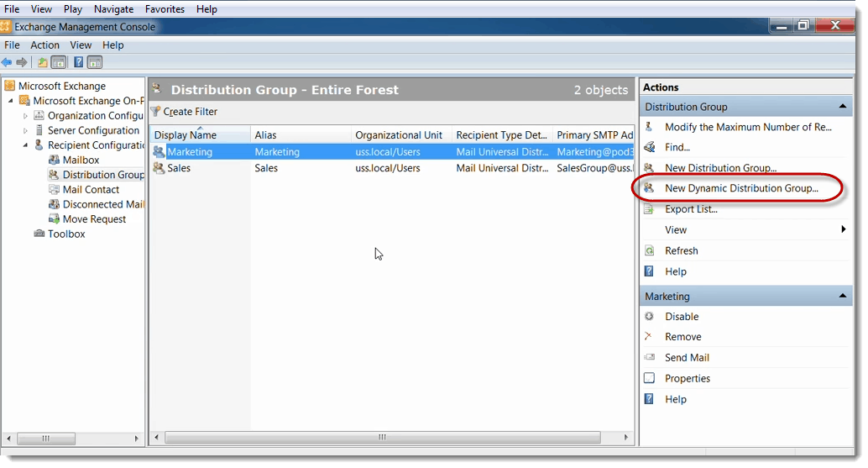Click the Forward arrow toolbar icon
The width and height of the screenshot is (868, 468).
(x=22, y=62)
